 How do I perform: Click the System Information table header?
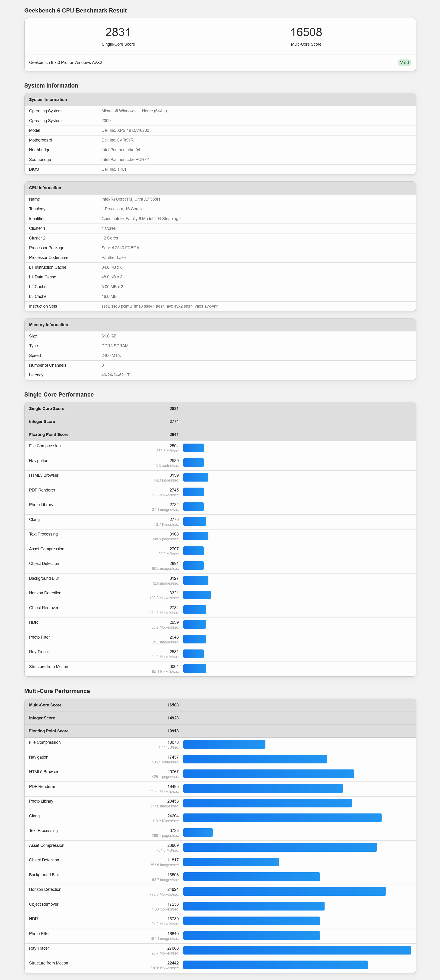click(x=48, y=100)
